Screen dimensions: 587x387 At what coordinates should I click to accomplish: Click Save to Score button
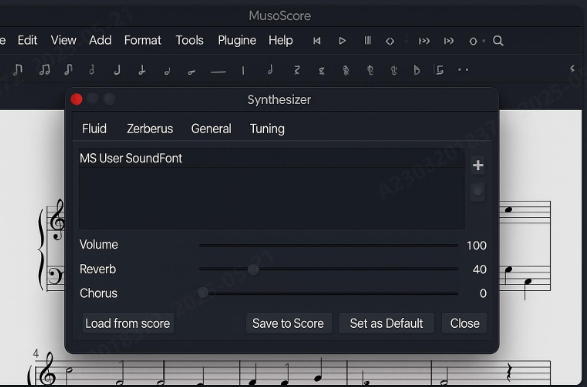(288, 323)
